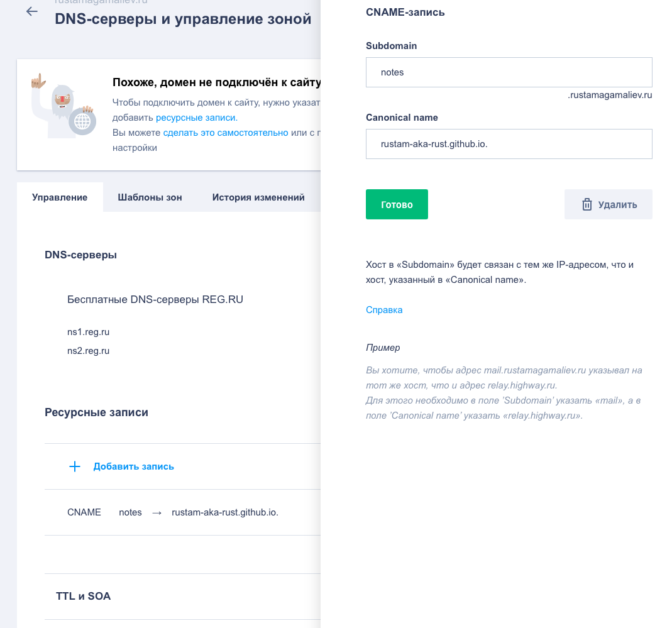Click the globe icon held by the yeti
The width and height of the screenshot is (672, 628).
(x=82, y=121)
